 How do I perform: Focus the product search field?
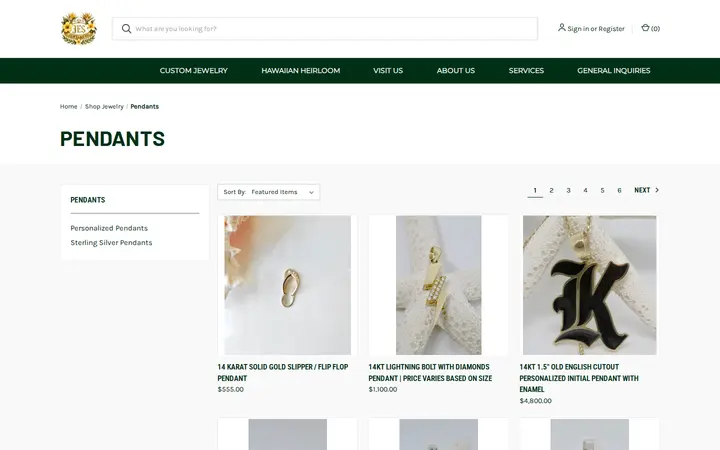325,29
